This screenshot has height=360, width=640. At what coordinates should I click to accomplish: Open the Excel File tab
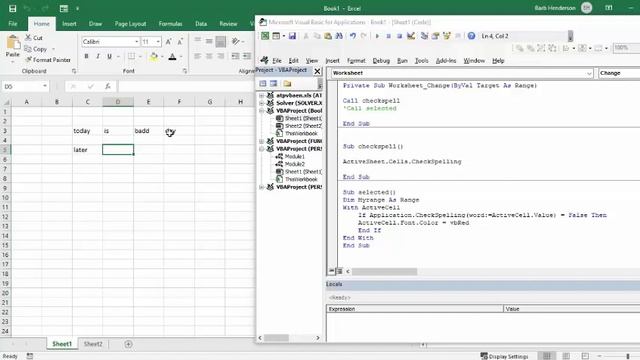(x=13, y=24)
